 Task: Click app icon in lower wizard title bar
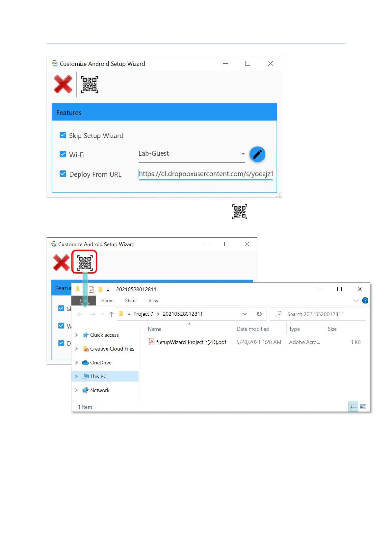[x=54, y=244]
